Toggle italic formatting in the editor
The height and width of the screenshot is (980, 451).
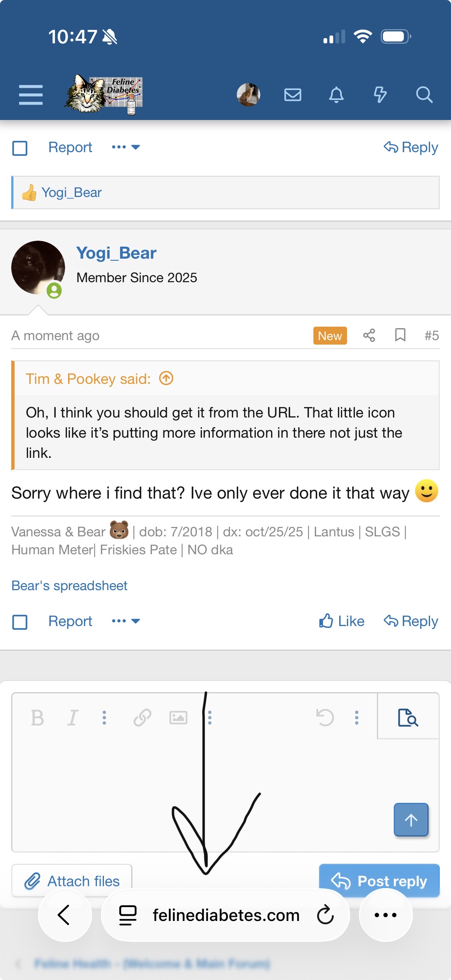[72, 718]
